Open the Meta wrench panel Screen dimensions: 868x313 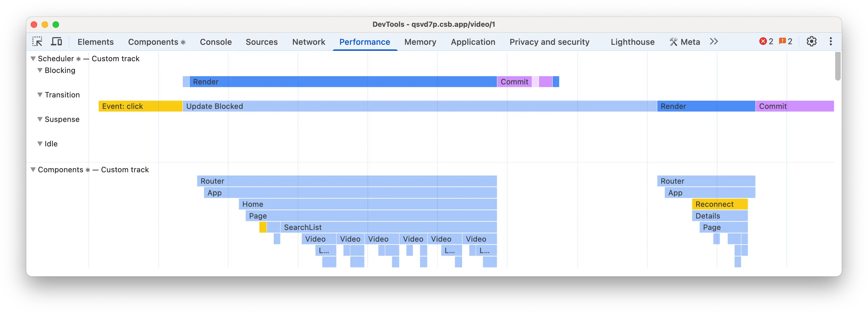pyautogui.click(x=684, y=42)
